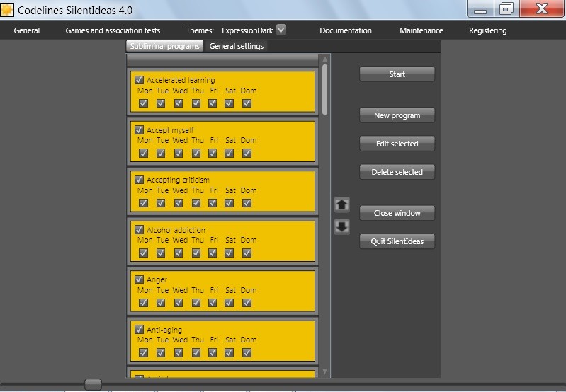Click scroll-up arrow of the program list
The height and width of the screenshot is (392, 566).
325,59
